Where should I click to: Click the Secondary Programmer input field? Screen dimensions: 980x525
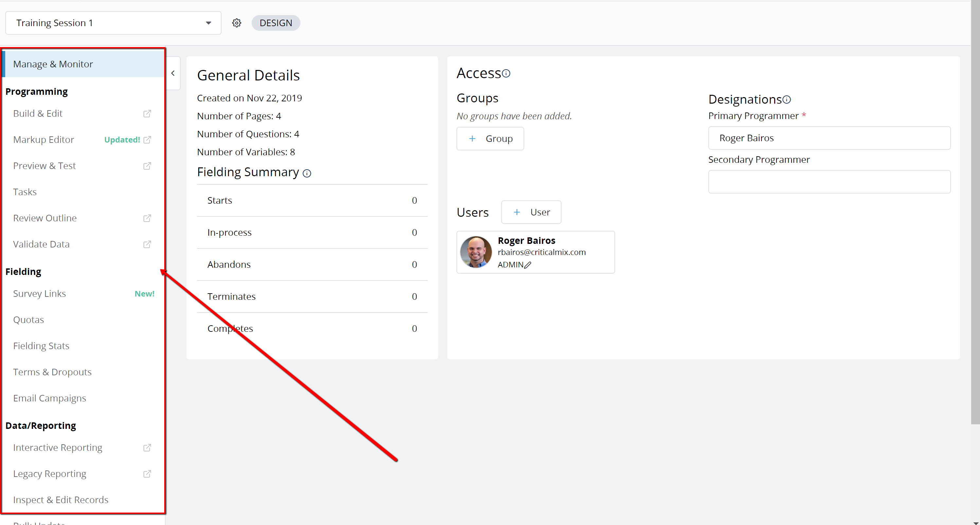point(829,182)
